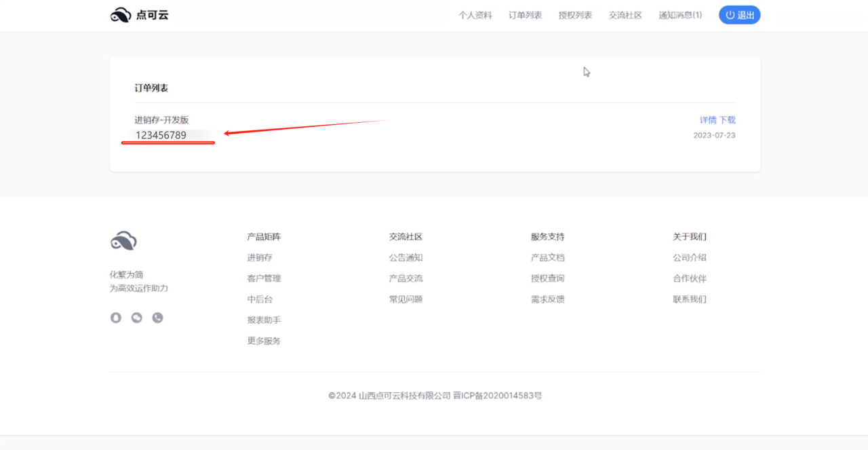Open 需求反馈 footer link
Screen dimensions: 868x450
(x=547, y=299)
